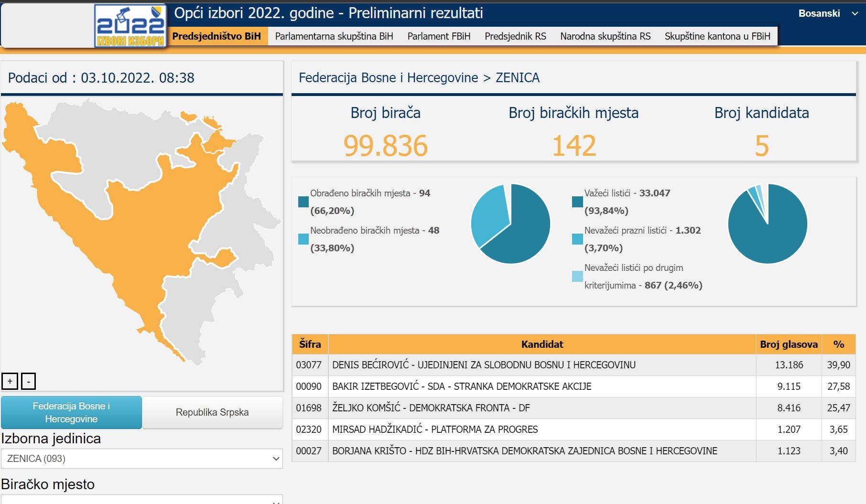Zoom out the map with minus button
Image resolution: width=866 pixels, height=504 pixels.
(x=29, y=381)
